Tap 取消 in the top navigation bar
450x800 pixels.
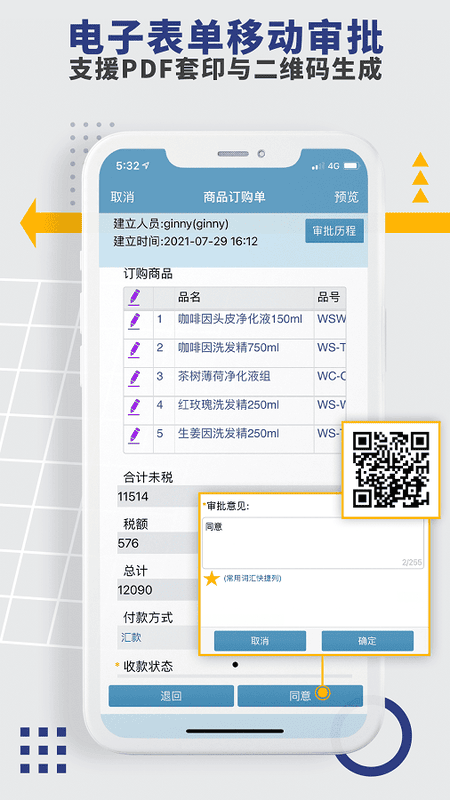(122, 197)
